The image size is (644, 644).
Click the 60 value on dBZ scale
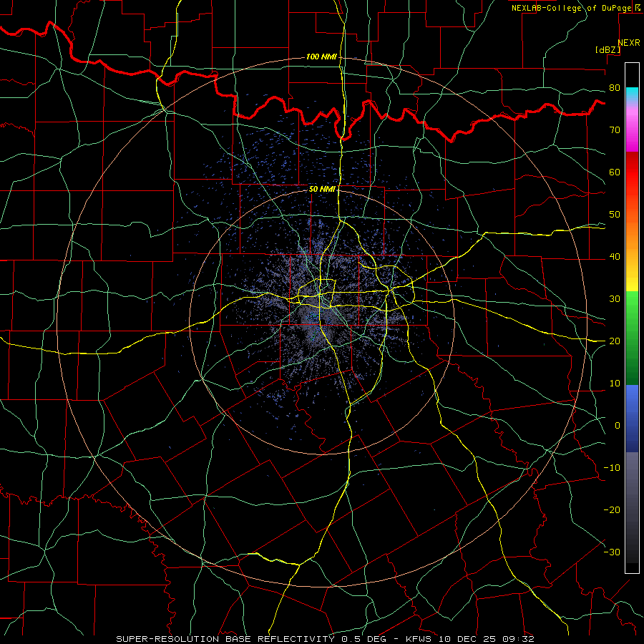click(x=615, y=172)
